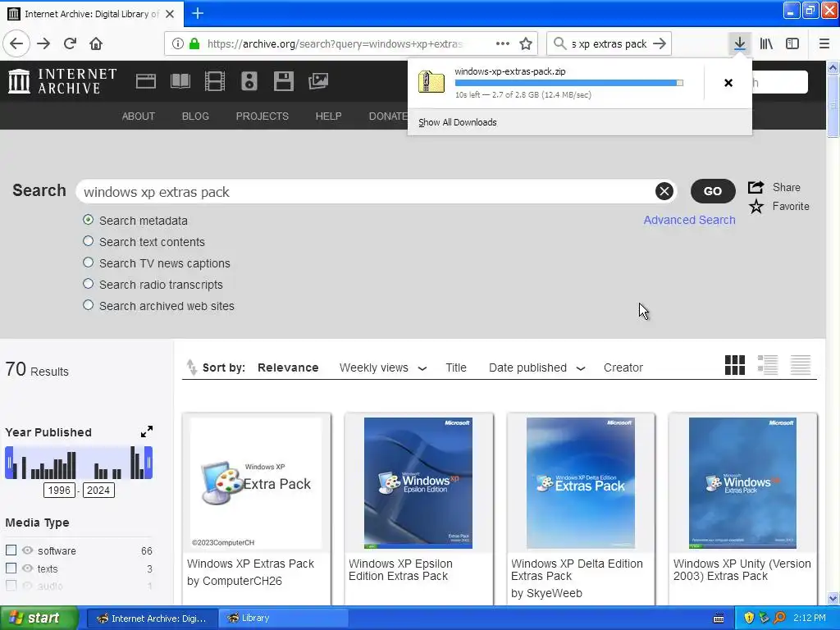Cancel the windows-xp-extras-pack.zip download
Screen dimensions: 840x630
(728, 83)
